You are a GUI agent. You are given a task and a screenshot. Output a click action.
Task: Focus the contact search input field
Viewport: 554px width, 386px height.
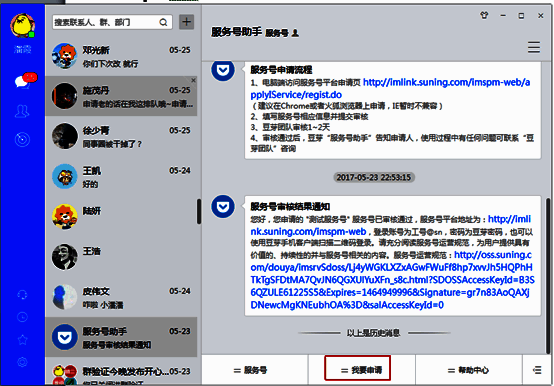pos(112,22)
